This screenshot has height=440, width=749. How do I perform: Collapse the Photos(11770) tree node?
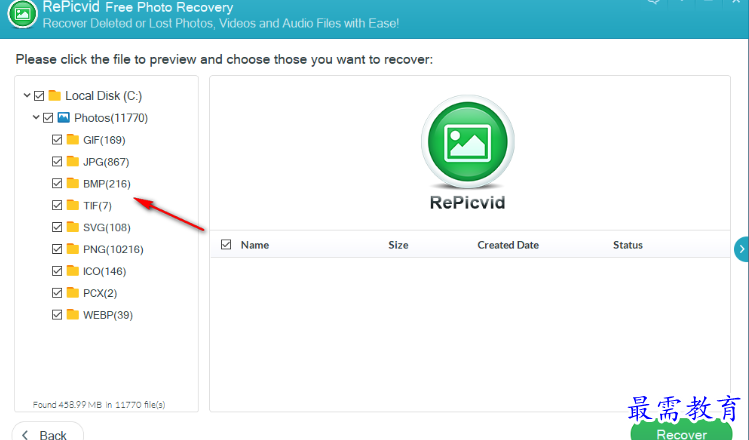point(36,117)
